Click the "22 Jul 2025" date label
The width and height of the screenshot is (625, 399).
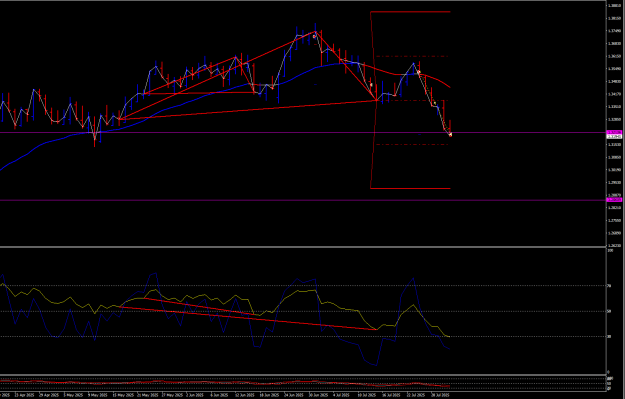point(416,395)
